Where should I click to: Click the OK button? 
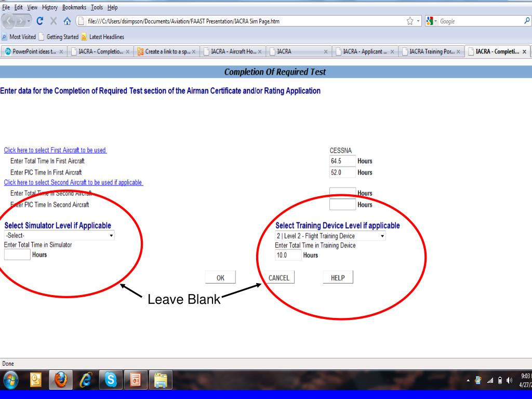(220, 277)
